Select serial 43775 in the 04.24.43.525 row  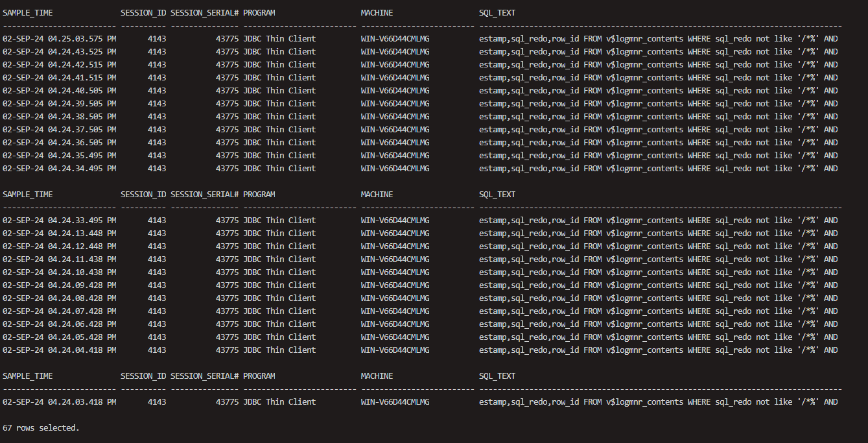(227, 52)
